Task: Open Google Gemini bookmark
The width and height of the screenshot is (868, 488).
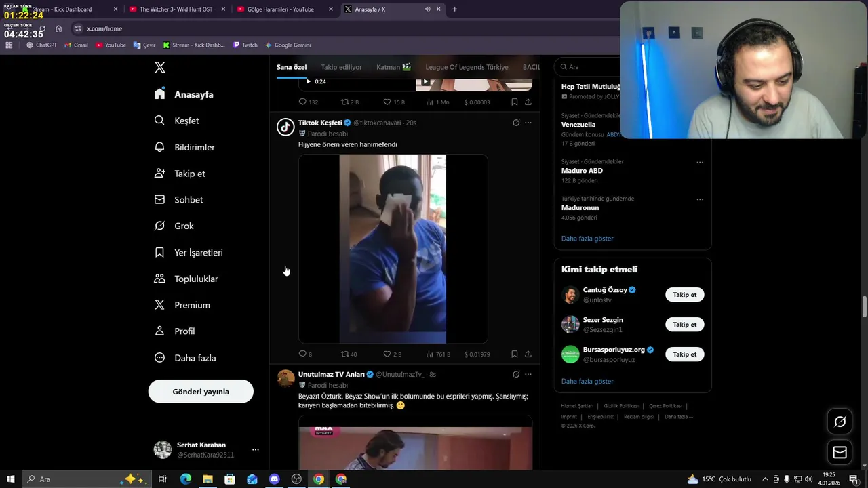Action: 288,45
